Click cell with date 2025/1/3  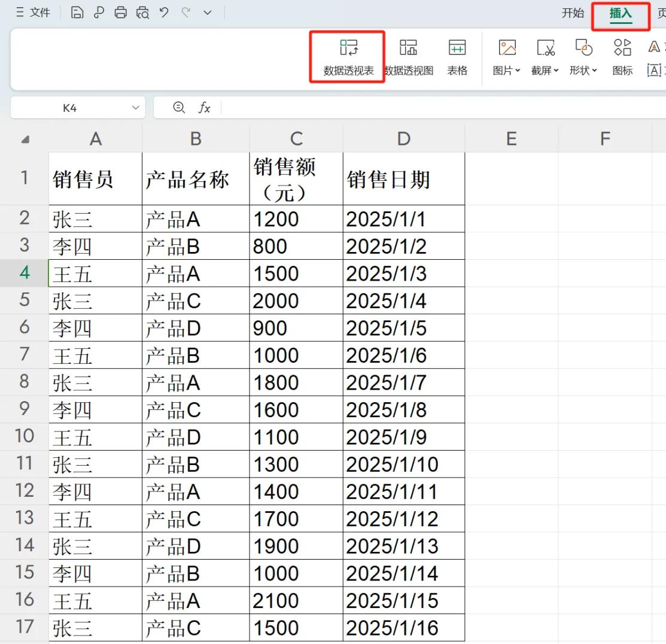pyautogui.click(x=404, y=273)
